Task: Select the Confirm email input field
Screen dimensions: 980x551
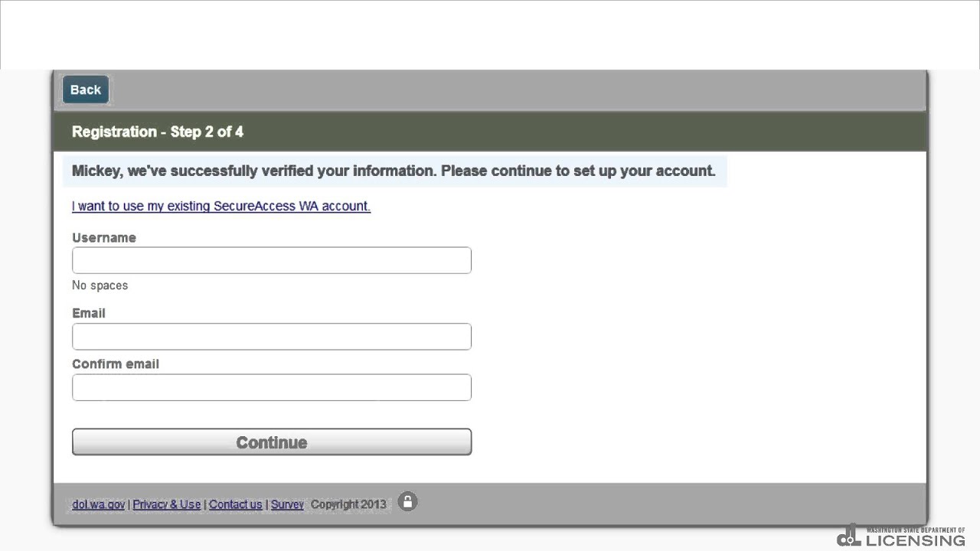Action: (272, 387)
